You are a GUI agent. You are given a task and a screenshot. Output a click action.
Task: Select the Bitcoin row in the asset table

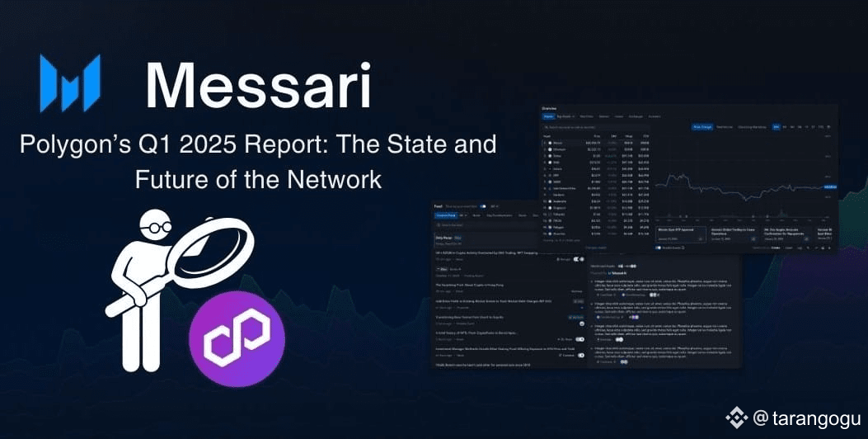[x=597, y=143]
